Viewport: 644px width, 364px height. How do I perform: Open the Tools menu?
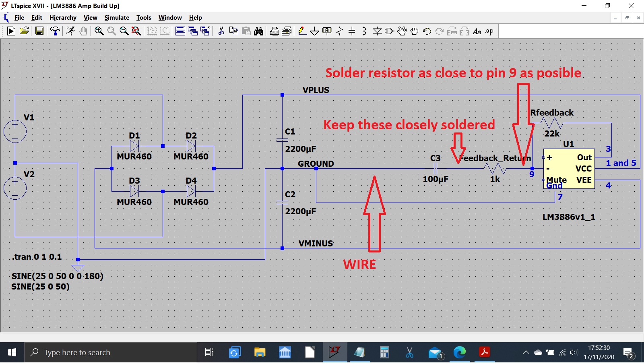click(144, 18)
